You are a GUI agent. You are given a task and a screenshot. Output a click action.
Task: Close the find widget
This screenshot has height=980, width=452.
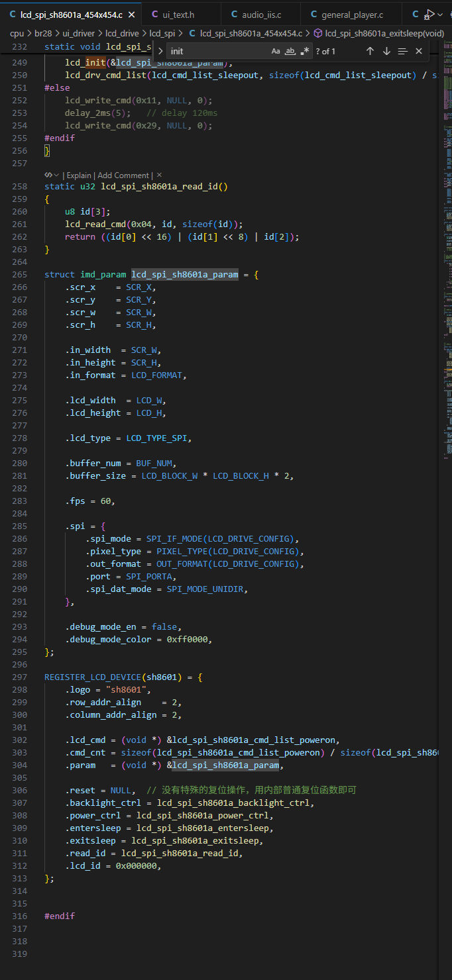point(418,51)
